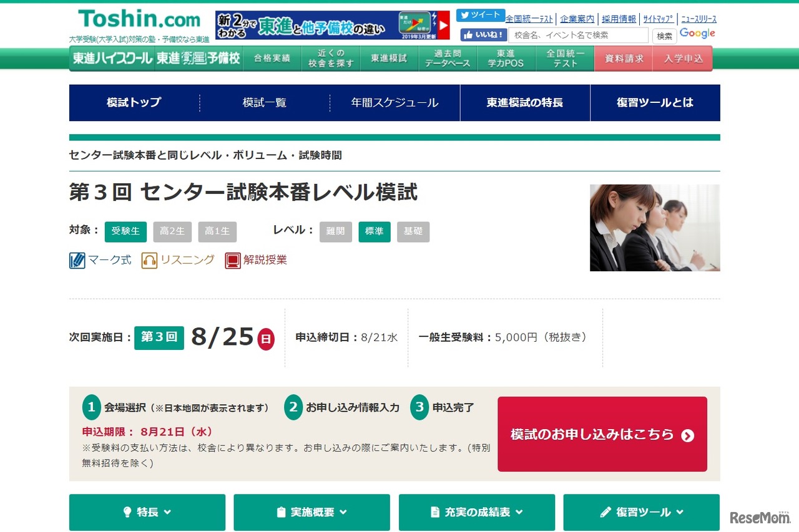799x532 pixels.
Task: Open the 模試一覧 navigation menu item
Action: tap(263, 103)
